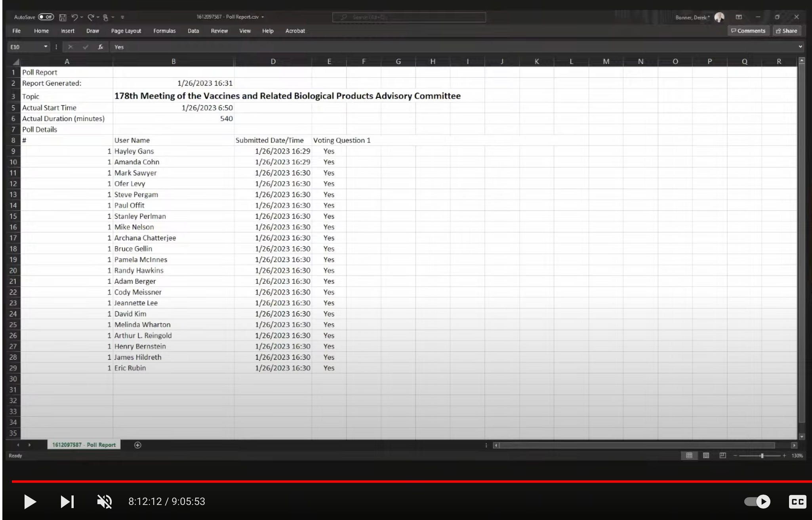Add a new sheet with plus icon
The height and width of the screenshot is (520, 812).
[x=137, y=445]
